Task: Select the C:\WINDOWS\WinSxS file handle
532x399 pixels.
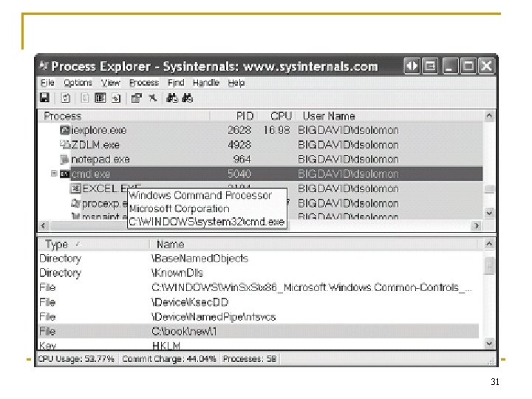Action: tap(259, 287)
